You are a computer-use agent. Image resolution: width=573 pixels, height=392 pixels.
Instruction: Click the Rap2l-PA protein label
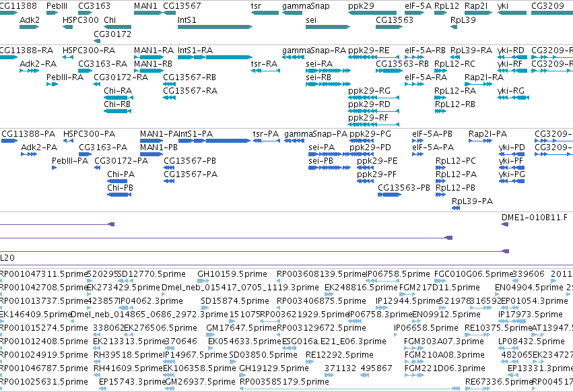tap(487, 134)
